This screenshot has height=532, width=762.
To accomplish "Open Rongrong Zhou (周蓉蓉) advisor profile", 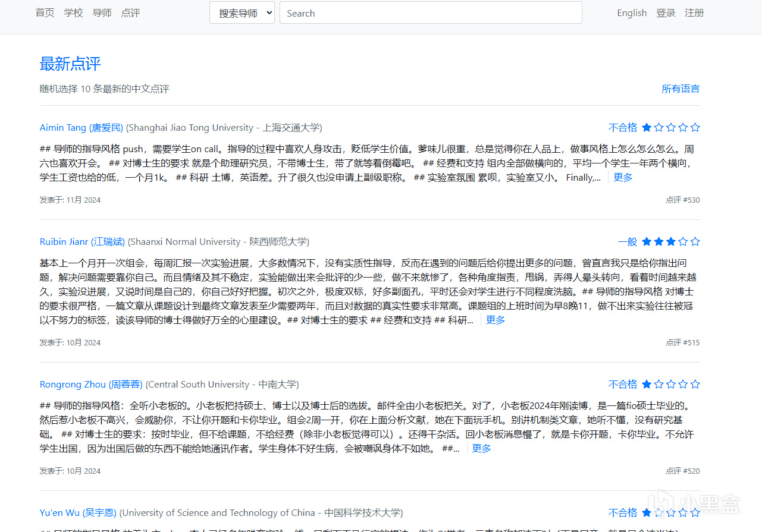I will pos(92,384).
